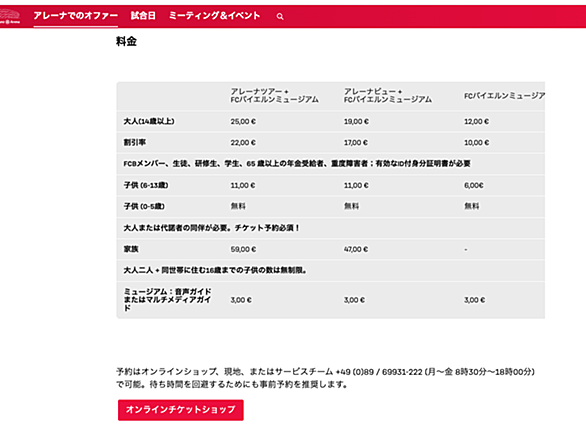
Task: Click the 割引率 row label
Action: 135,142
